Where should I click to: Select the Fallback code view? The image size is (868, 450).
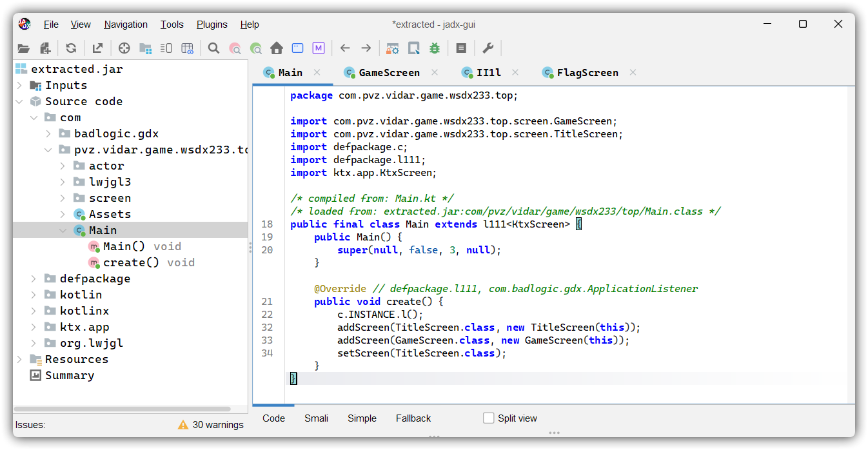[x=413, y=418]
